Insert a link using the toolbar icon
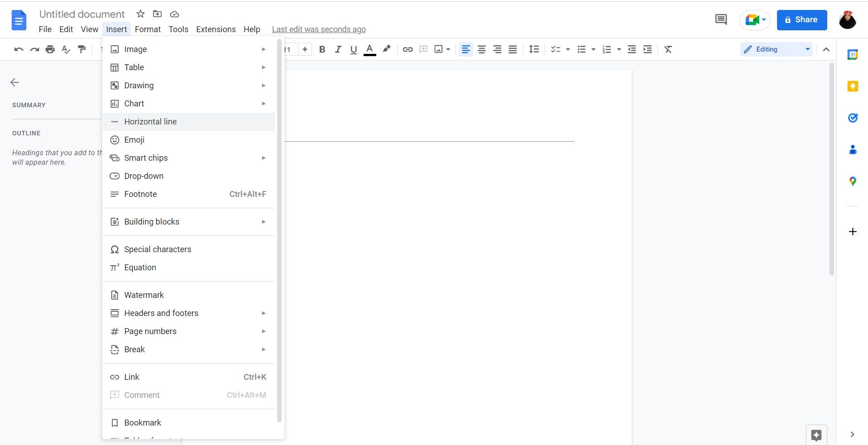Image resolution: width=868 pixels, height=445 pixels. click(407, 49)
